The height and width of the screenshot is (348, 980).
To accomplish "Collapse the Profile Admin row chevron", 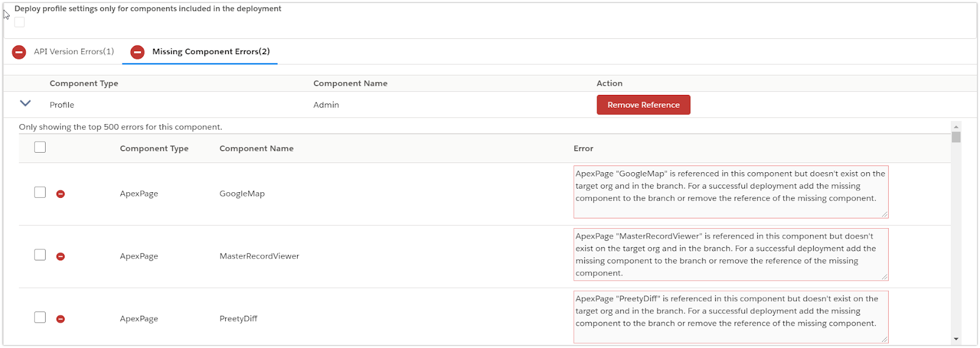I will point(25,103).
